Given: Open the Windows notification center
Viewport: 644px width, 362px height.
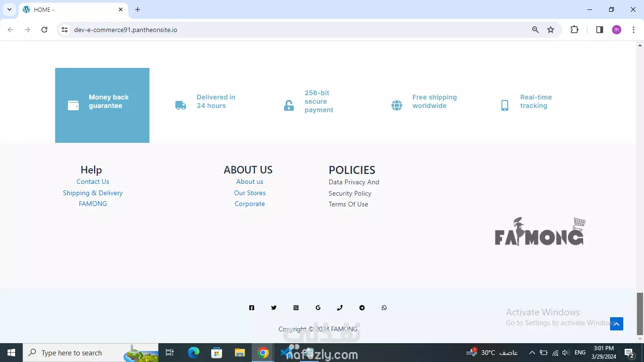Looking at the screenshot, I should click(x=629, y=353).
